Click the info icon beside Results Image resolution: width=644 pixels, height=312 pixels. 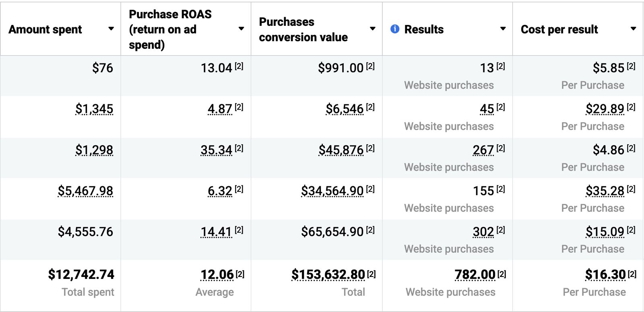point(395,29)
